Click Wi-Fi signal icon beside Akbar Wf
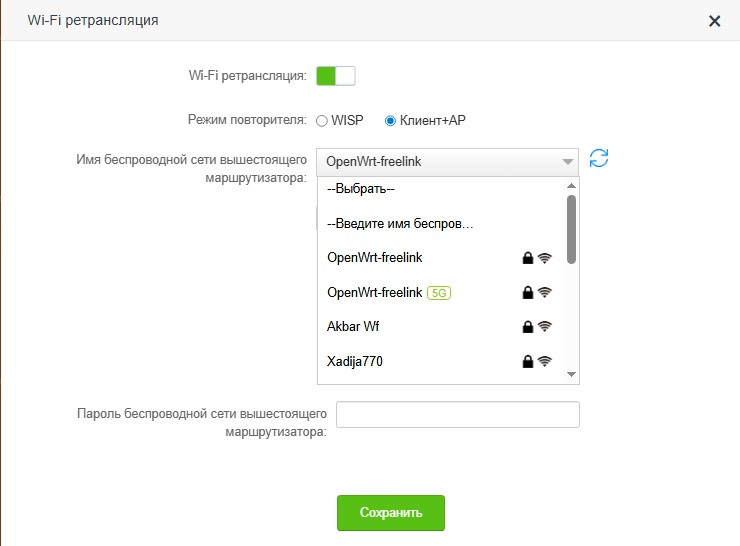The height and width of the screenshot is (546, 740). pyautogui.click(x=545, y=326)
